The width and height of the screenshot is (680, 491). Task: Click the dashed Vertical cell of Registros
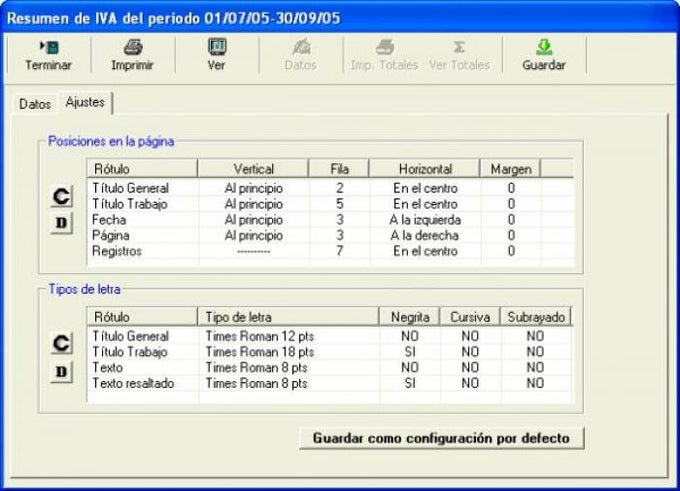(254, 252)
